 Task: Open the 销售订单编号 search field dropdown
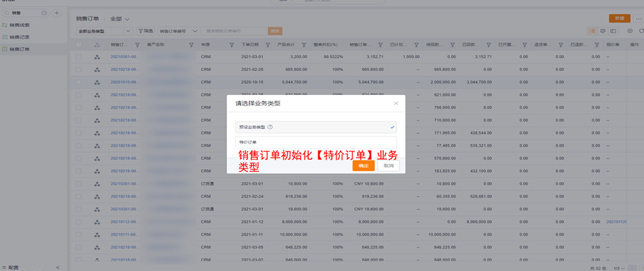click(179, 31)
